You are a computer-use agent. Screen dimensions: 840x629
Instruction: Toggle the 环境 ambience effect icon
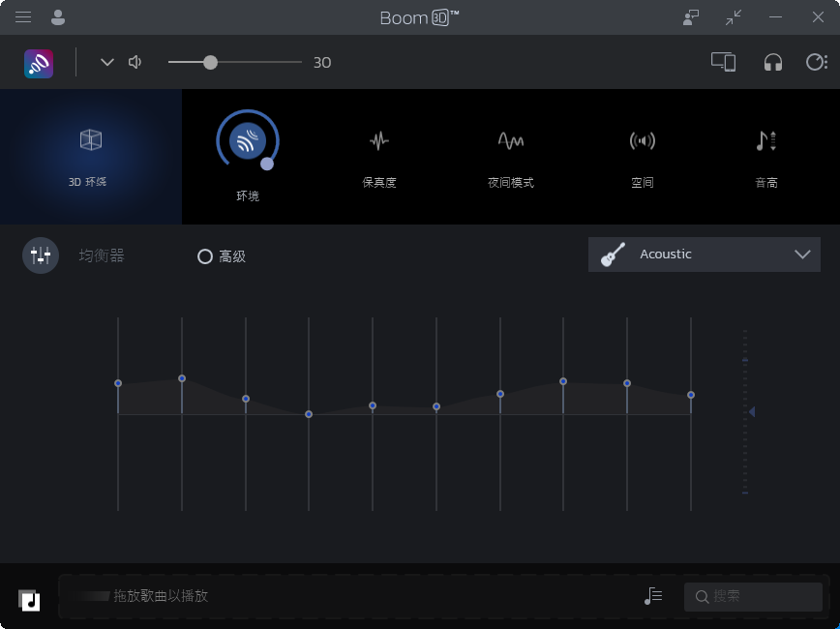click(x=248, y=141)
